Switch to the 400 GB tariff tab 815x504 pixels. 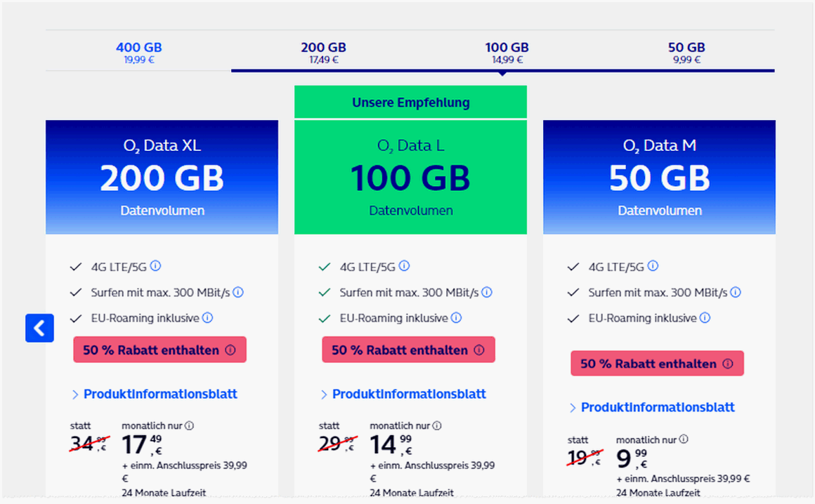click(138, 51)
